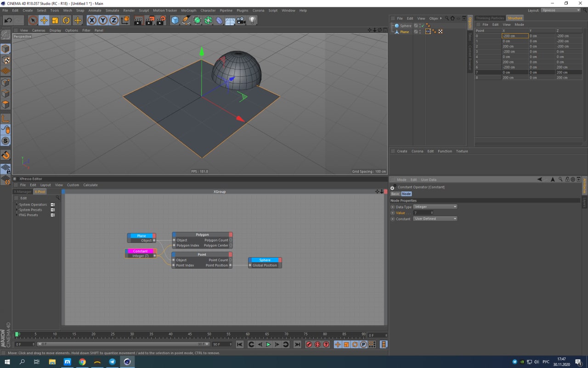Open the Deformer (bend) objects icon

tap(219, 20)
